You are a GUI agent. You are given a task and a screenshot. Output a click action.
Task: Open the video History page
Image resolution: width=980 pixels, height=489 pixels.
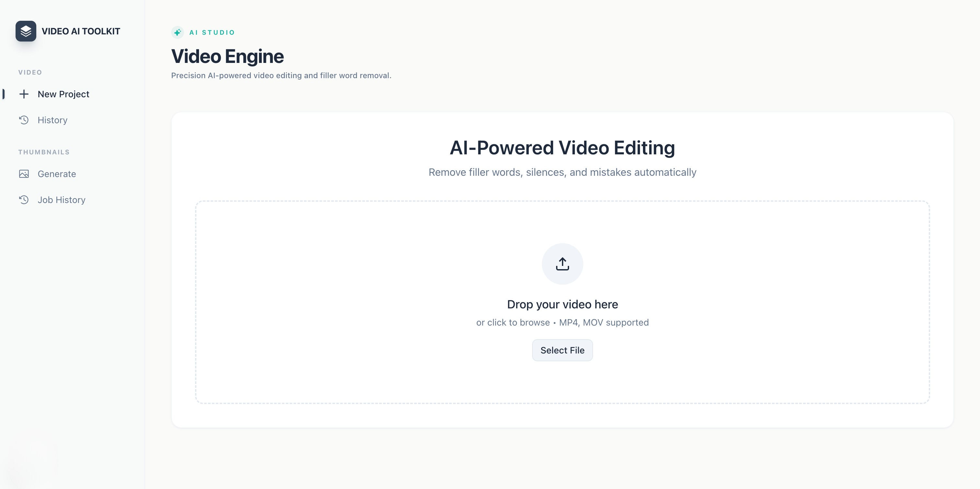coord(52,120)
